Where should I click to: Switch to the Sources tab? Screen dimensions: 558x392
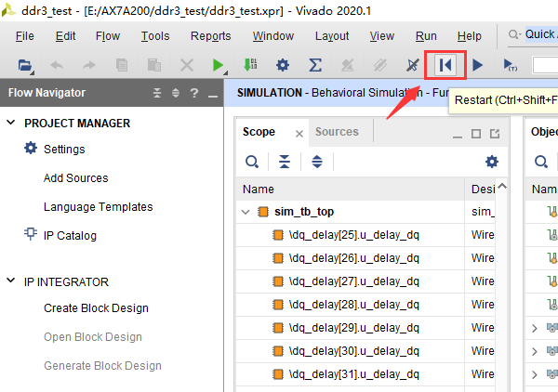tap(337, 132)
